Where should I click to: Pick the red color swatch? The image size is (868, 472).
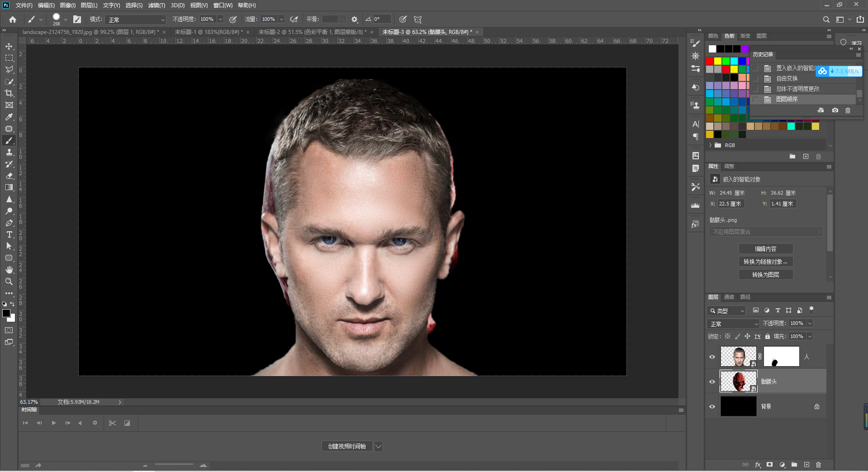click(710, 61)
